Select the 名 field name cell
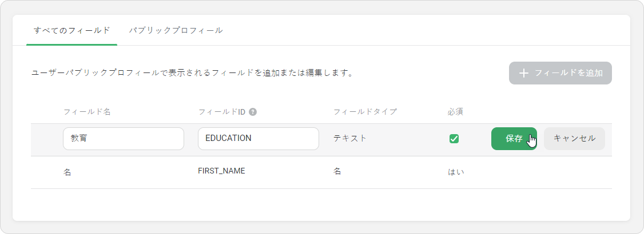This screenshot has width=644, height=234. click(67, 172)
